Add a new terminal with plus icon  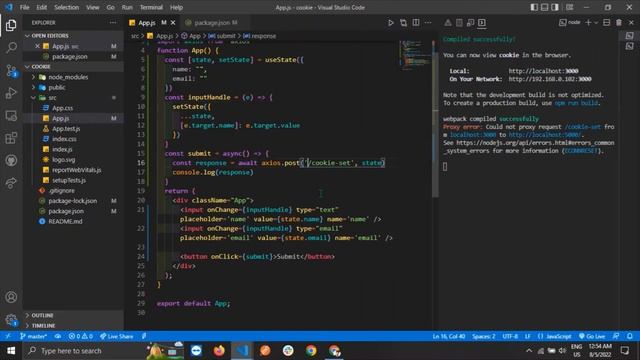(588, 23)
